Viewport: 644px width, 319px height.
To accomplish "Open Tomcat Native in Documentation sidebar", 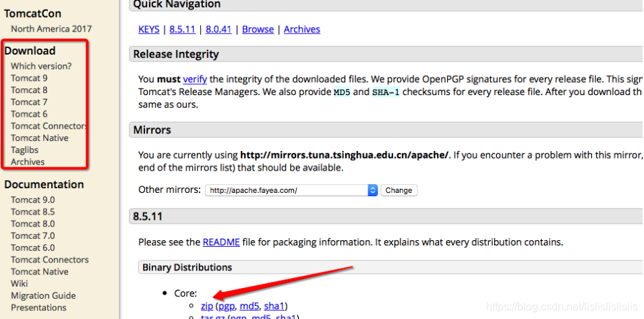I will click(x=40, y=272).
